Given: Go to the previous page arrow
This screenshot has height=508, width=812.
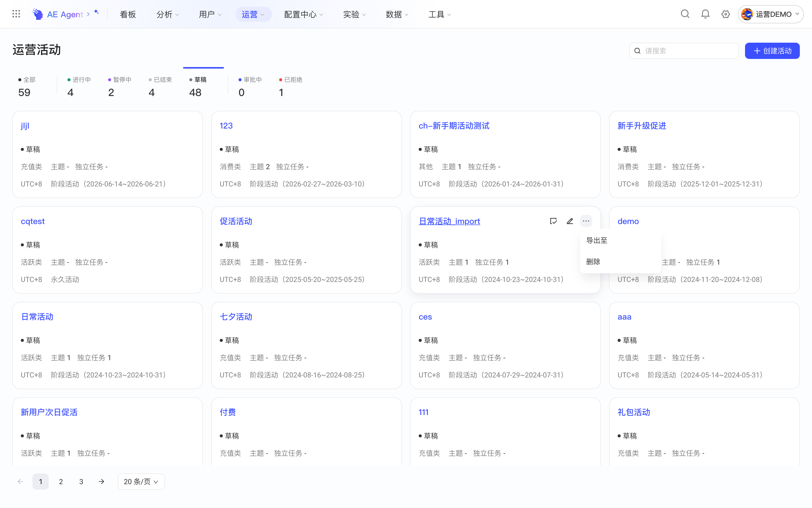Looking at the screenshot, I should click(21, 482).
